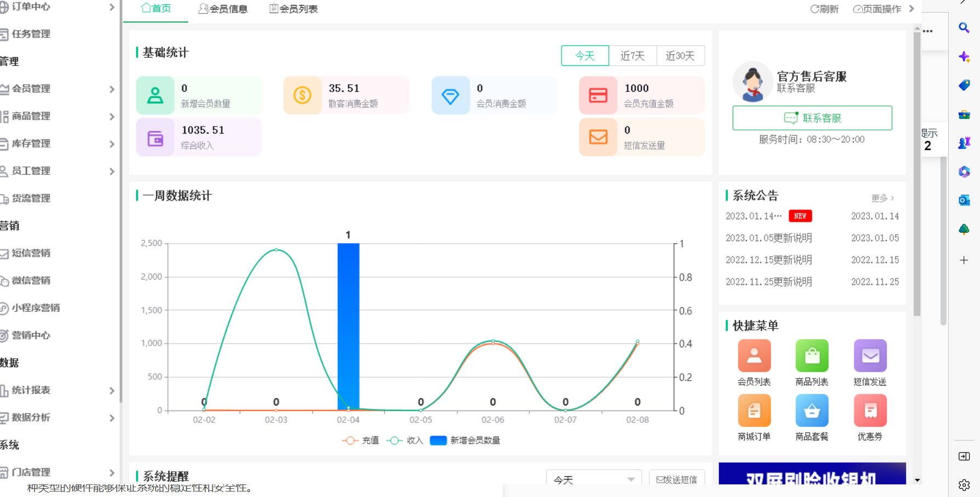Open 更多 link in 系统公告 panel
The width and height of the screenshot is (980, 497).
[880, 198]
